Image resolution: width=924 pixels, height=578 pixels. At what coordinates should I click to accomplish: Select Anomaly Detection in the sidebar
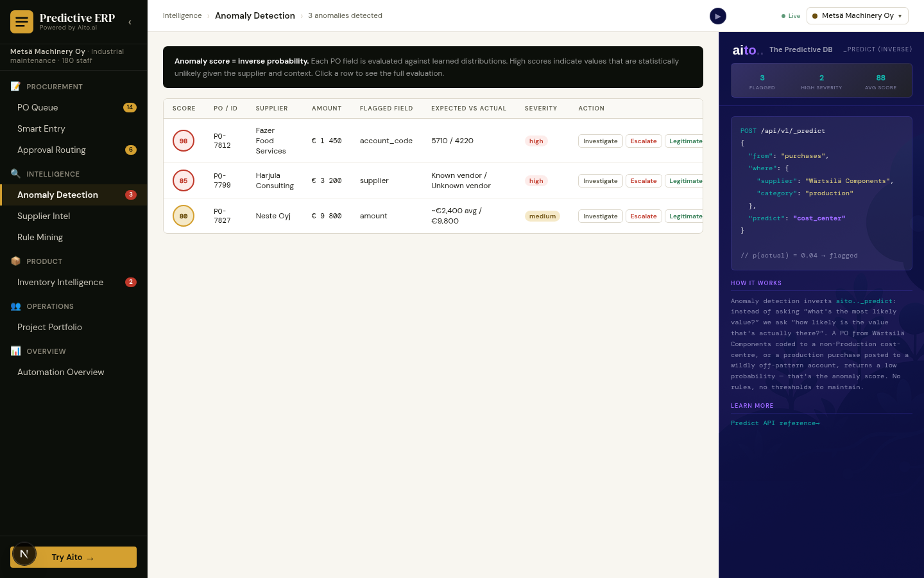point(74,195)
